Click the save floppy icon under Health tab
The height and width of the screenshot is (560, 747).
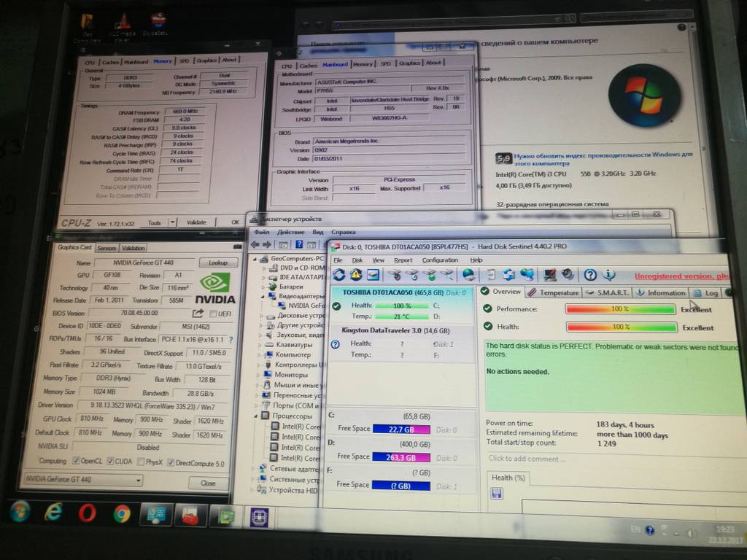pos(497,494)
